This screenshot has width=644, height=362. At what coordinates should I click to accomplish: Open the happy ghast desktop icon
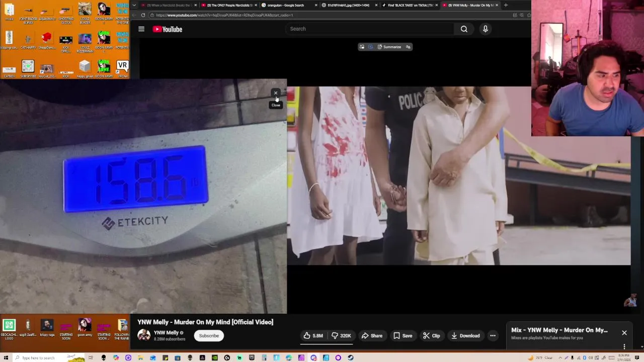click(x=85, y=69)
